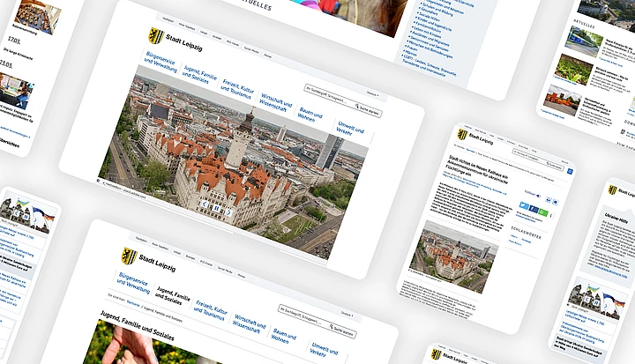Show next slide in homepage city slideshow
Viewport: 635px width, 364px height.
pyautogui.click(x=228, y=212)
